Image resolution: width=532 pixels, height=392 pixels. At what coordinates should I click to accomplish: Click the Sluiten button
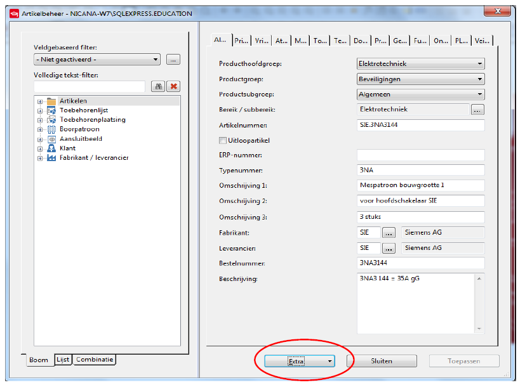[382, 362]
